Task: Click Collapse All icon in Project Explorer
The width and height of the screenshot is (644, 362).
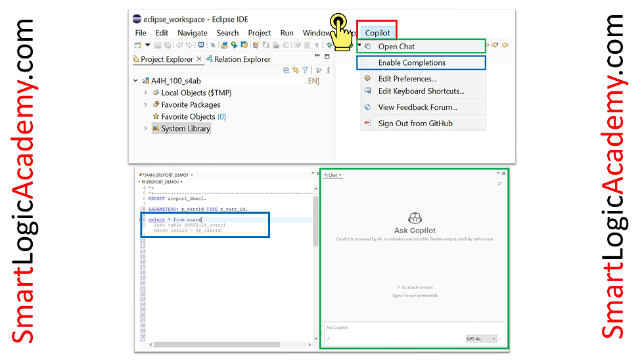Action: pyautogui.click(x=287, y=70)
